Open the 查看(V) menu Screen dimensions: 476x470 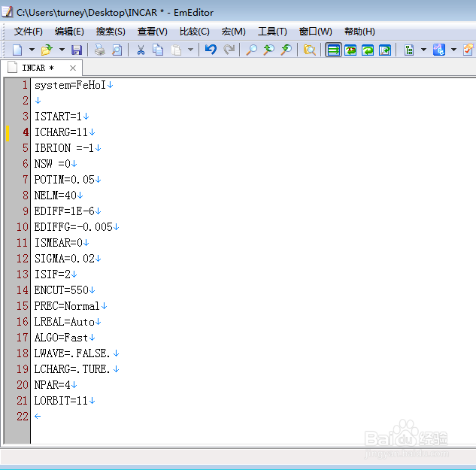coord(152,32)
